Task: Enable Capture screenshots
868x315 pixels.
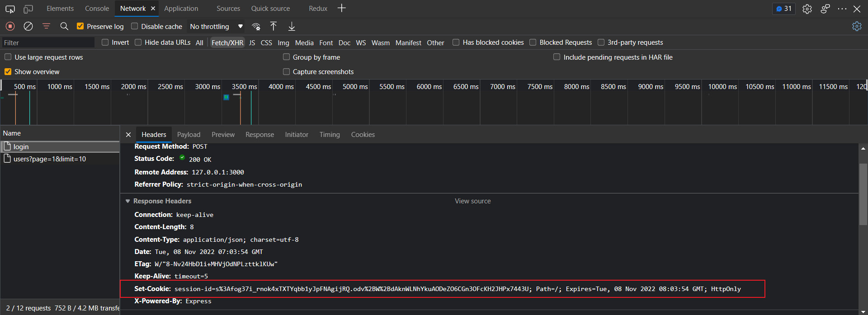Action: [287, 71]
